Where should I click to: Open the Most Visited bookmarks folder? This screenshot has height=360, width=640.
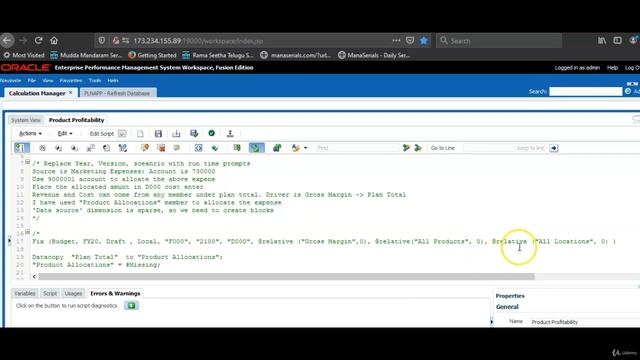coord(24,55)
